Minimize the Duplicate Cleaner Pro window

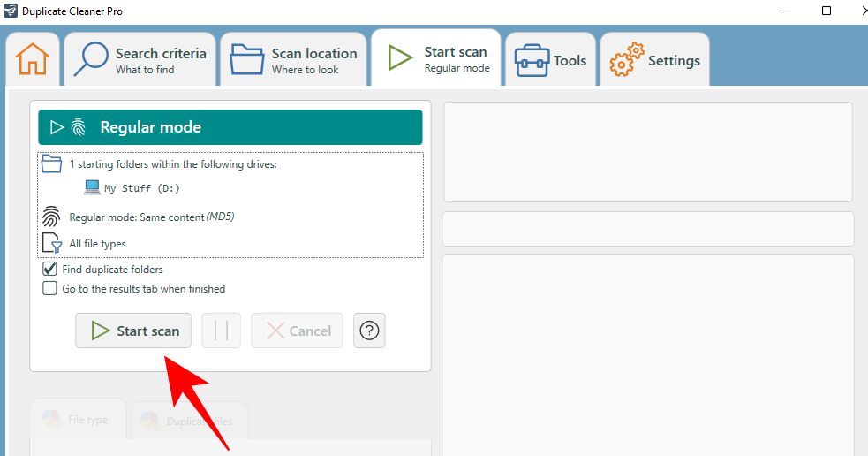pos(787,11)
